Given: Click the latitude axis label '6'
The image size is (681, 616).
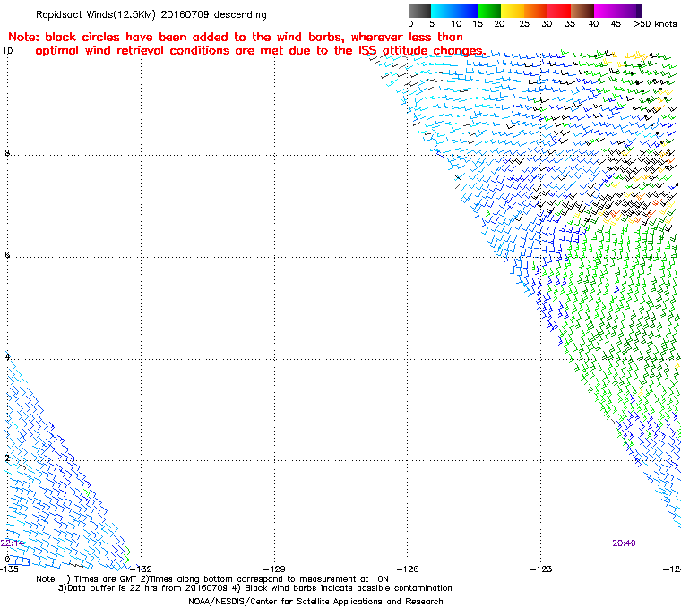Looking at the screenshot, I should pyautogui.click(x=7, y=255).
